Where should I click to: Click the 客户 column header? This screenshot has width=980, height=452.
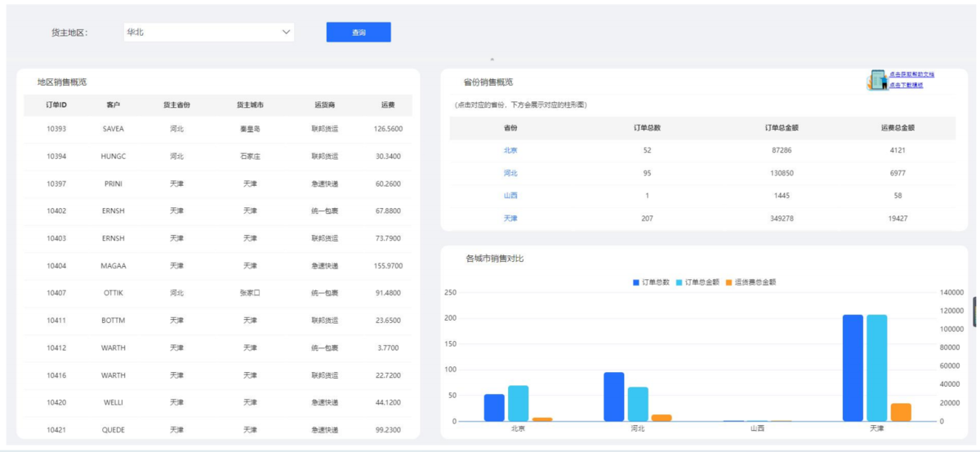(114, 105)
